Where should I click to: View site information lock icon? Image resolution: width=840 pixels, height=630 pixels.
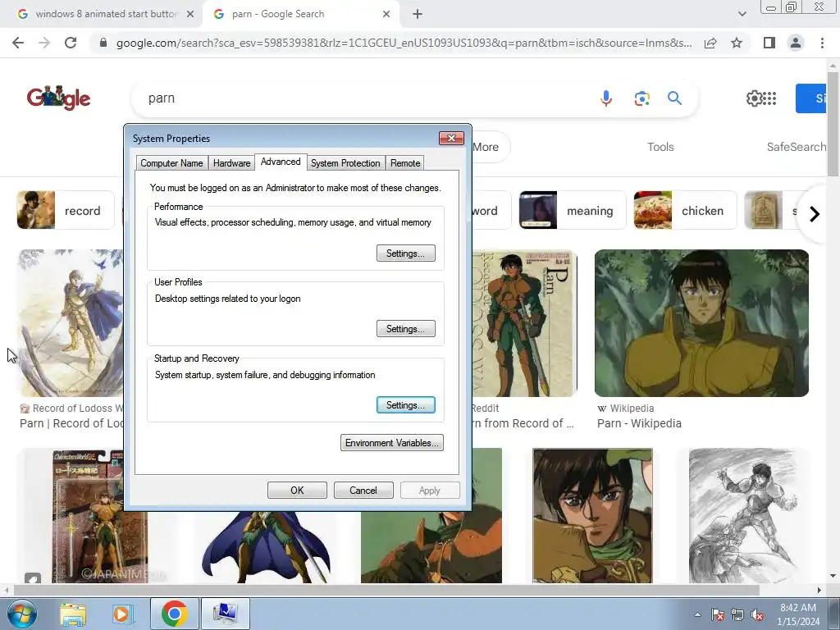coord(103,43)
